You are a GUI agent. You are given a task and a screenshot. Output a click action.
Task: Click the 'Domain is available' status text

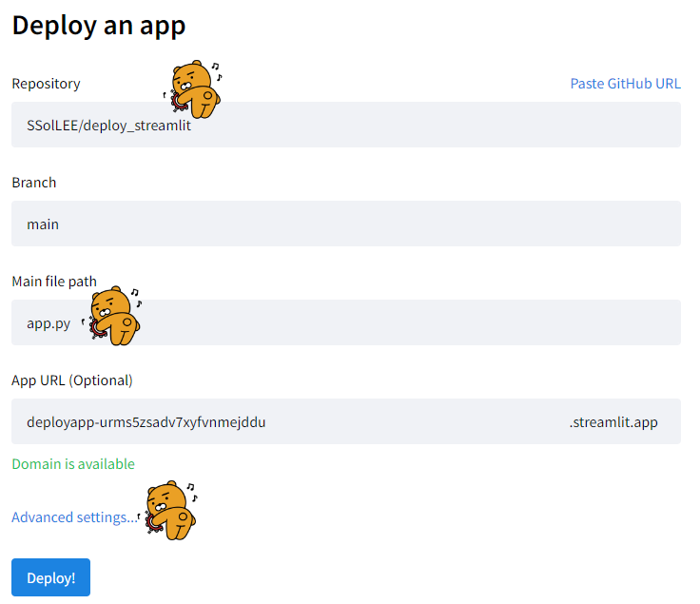pos(73,464)
